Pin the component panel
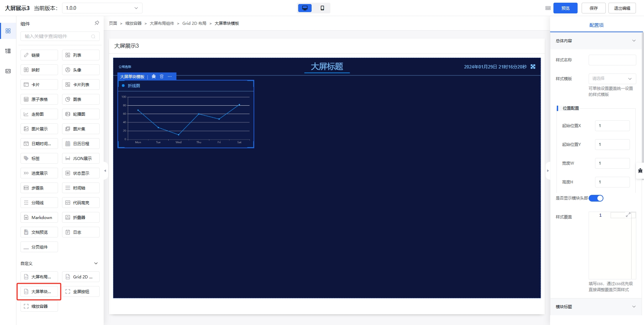The height and width of the screenshot is (325, 644). point(97,23)
